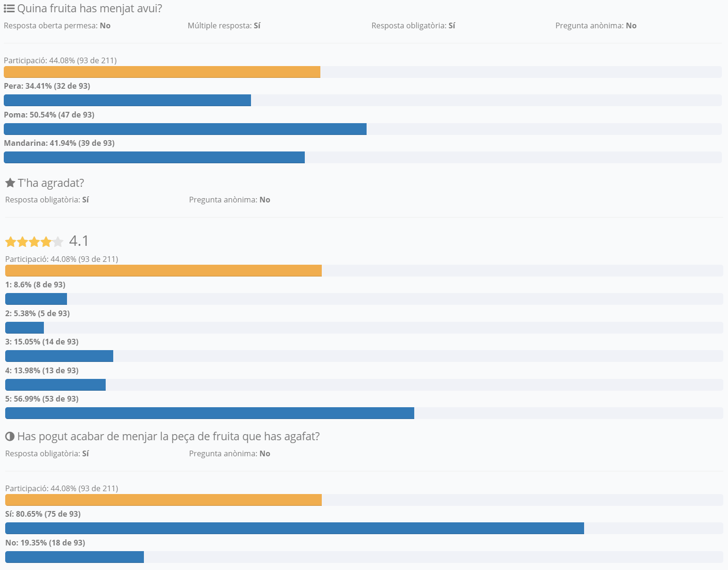Screen dimensions: 728x570
Task: Click the "Has pogut acabar de menjar" question title
Action: click(x=168, y=436)
